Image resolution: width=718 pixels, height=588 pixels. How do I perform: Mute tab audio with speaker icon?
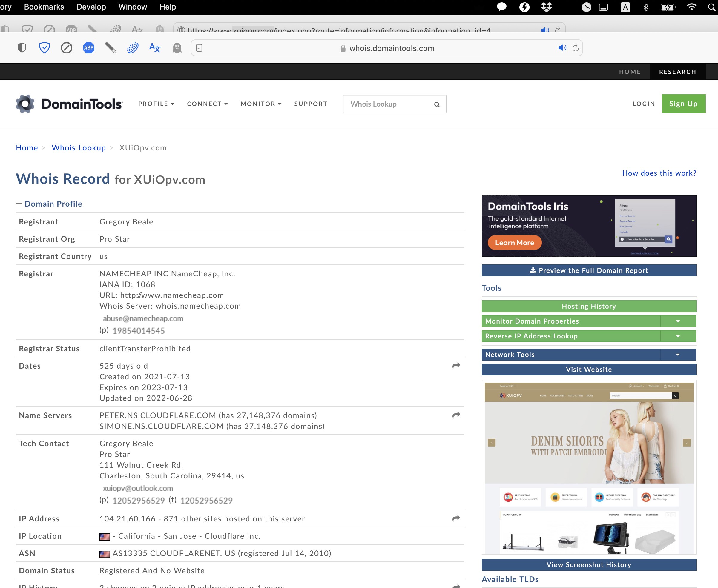562,48
